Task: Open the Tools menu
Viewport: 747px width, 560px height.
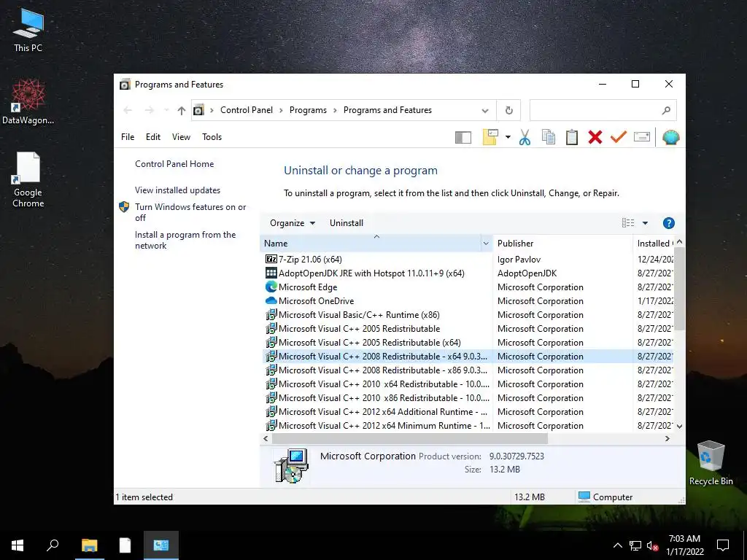Action: click(212, 137)
